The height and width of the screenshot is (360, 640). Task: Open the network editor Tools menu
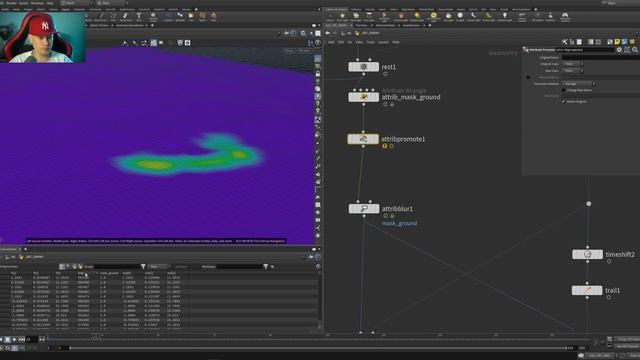tap(371, 42)
